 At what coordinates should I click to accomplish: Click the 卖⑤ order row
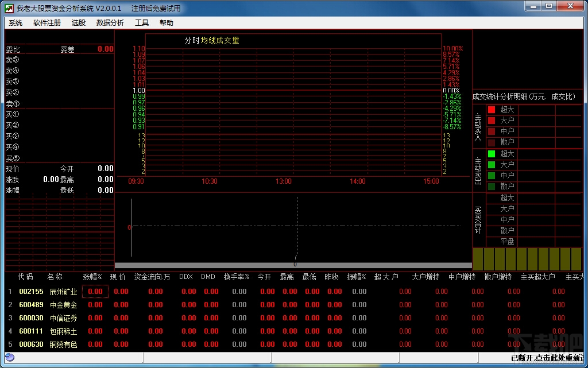click(x=60, y=60)
